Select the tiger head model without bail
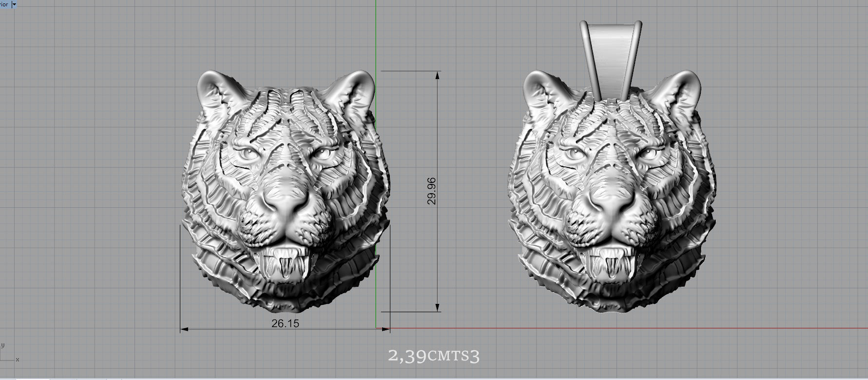Viewport: 868px width, 380px height. tap(286, 191)
